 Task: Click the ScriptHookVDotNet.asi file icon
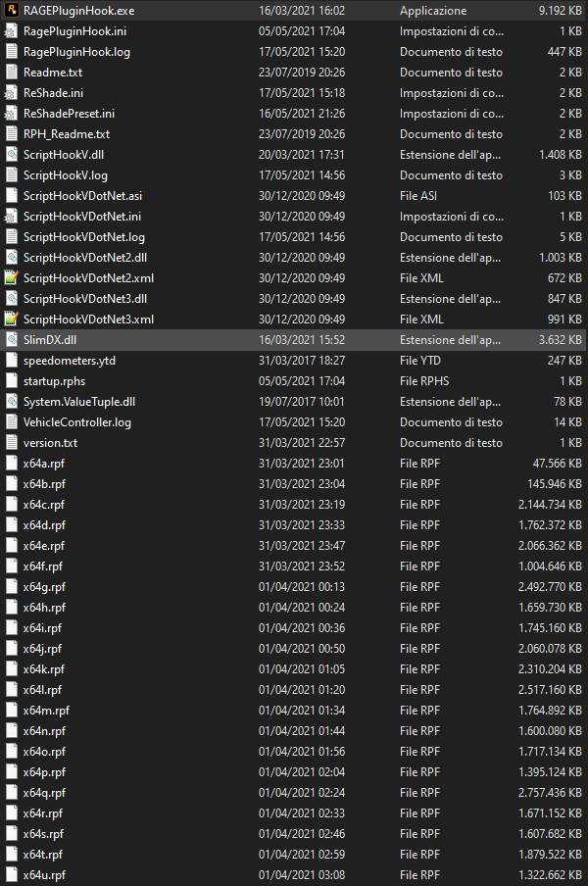pos(11,196)
